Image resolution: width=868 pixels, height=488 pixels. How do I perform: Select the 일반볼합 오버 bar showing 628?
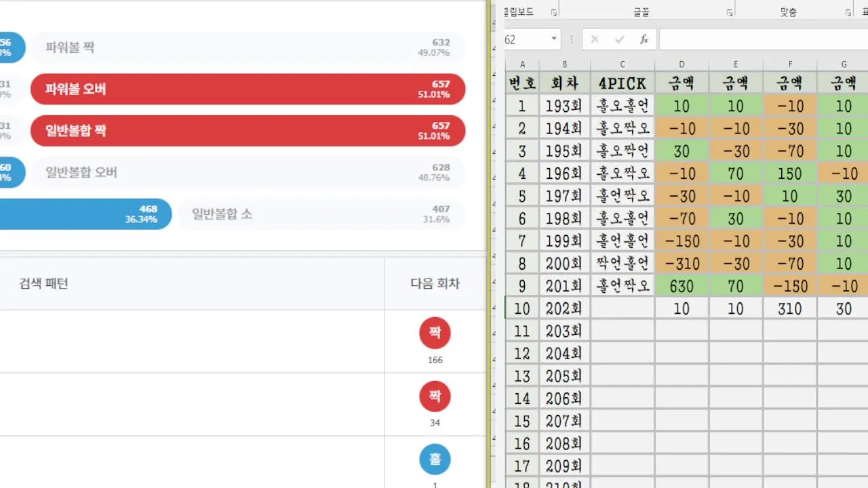tap(248, 172)
